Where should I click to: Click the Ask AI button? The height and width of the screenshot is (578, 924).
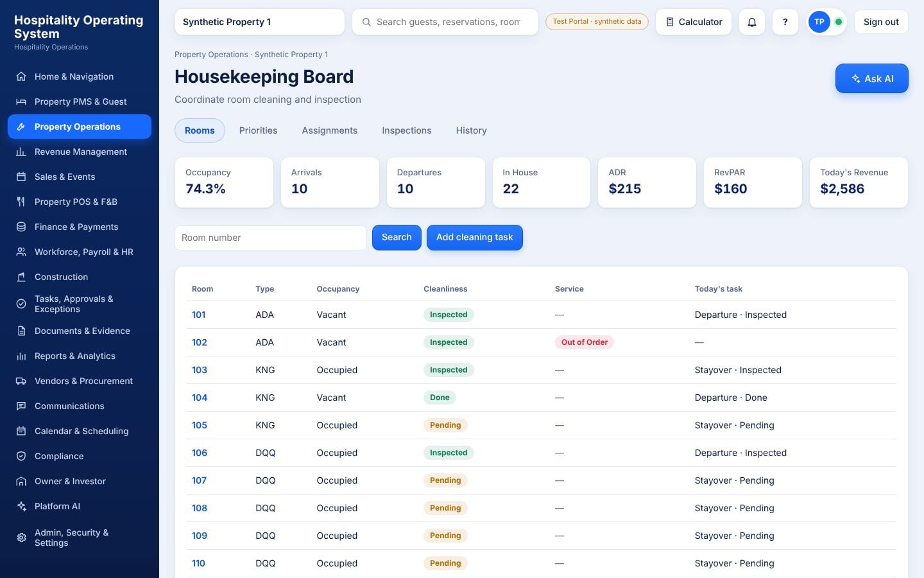[x=871, y=78]
